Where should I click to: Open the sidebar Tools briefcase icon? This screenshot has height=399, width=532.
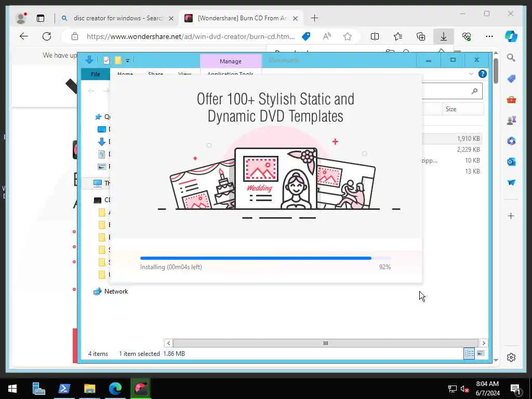tap(511, 100)
